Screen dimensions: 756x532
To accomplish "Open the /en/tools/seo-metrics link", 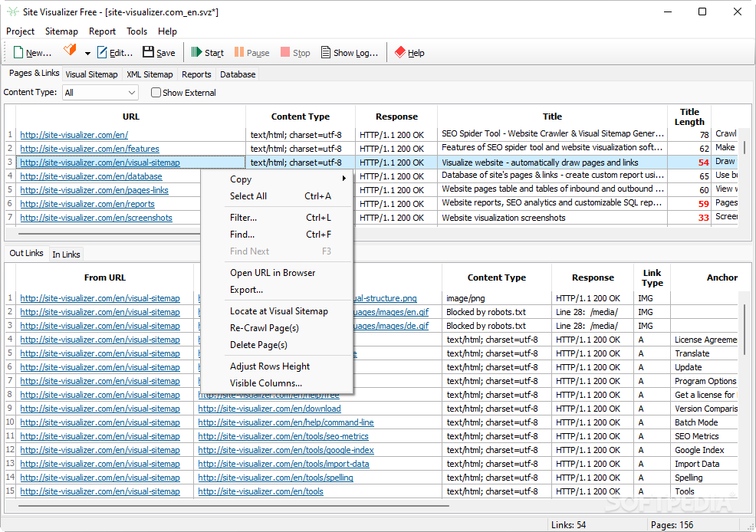I will pos(283,436).
